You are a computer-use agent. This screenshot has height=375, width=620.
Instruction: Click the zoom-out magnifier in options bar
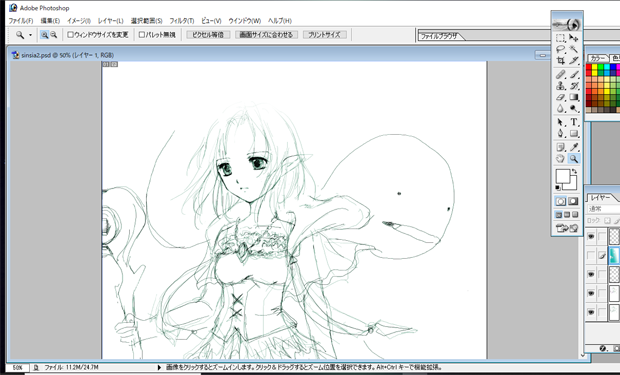[54, 35]
